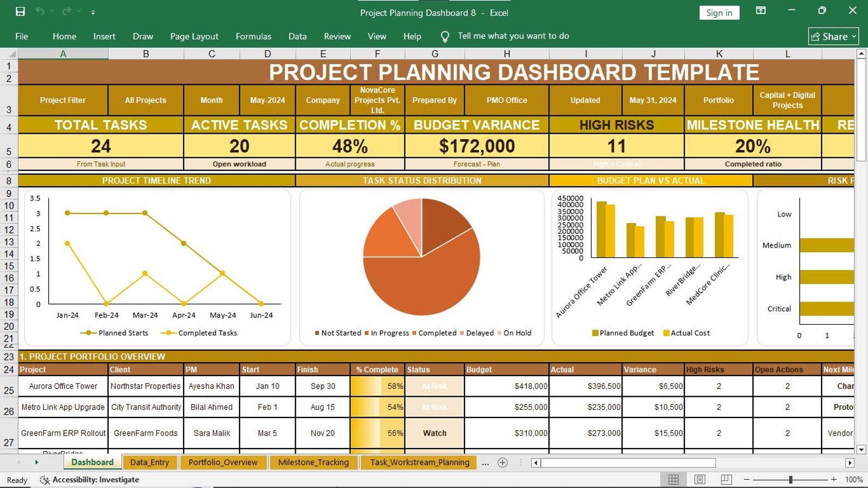Open the Undo history dropdown arrow
This screenshot has height=488, width=868.
coord(52,11)
